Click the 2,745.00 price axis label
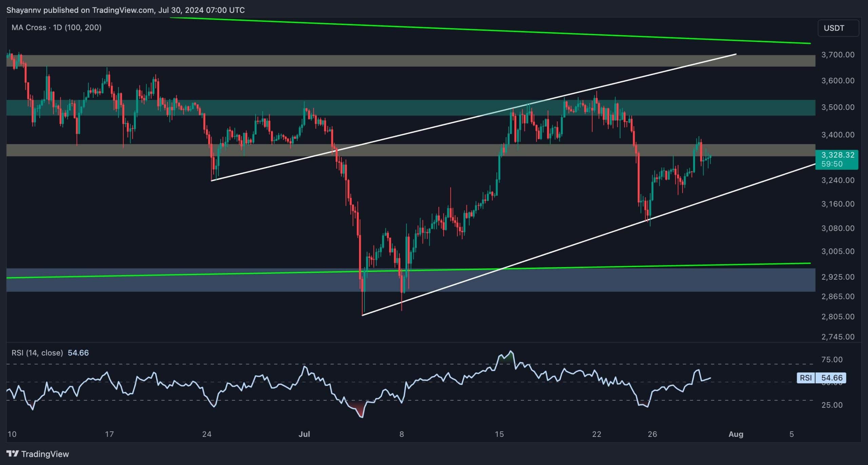The height and width of the screenshot is (465, 868). [x=837, y=337]
